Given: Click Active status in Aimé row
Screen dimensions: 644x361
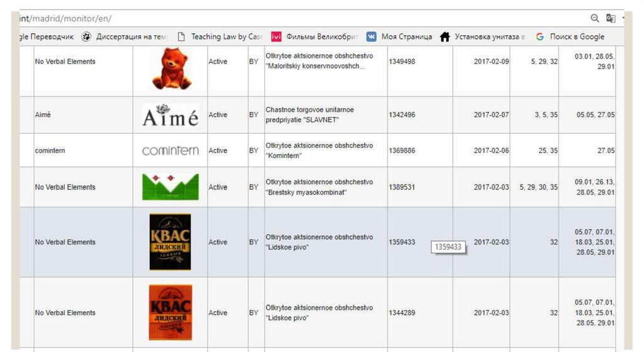Looking at the screenshot, I should (218, 114).
